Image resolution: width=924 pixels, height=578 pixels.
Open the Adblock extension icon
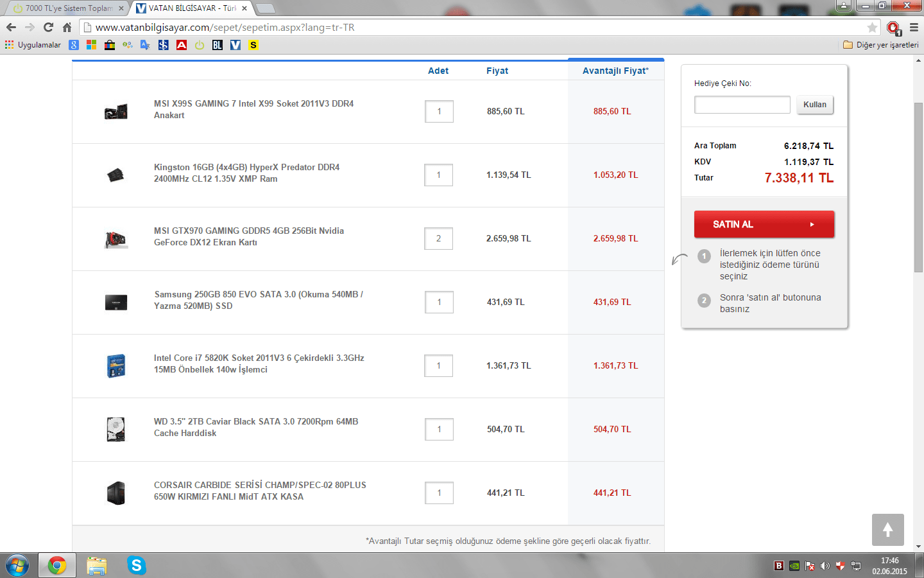click(x=894, y=28)
